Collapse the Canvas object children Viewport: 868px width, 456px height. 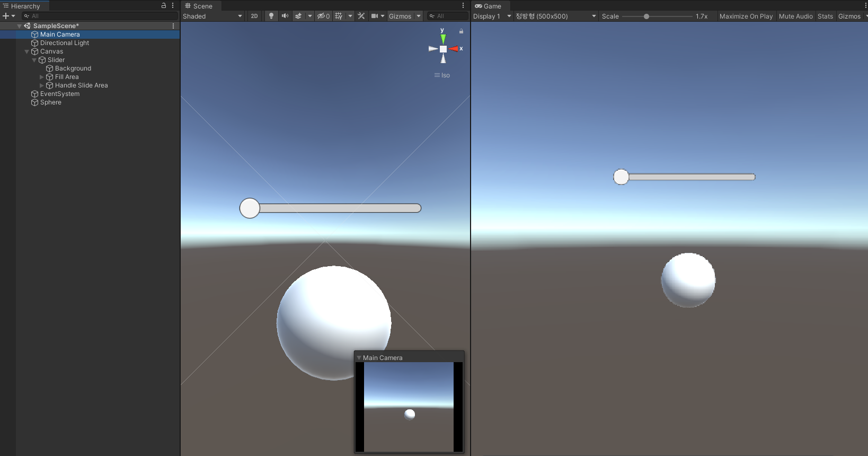[27, 51]
